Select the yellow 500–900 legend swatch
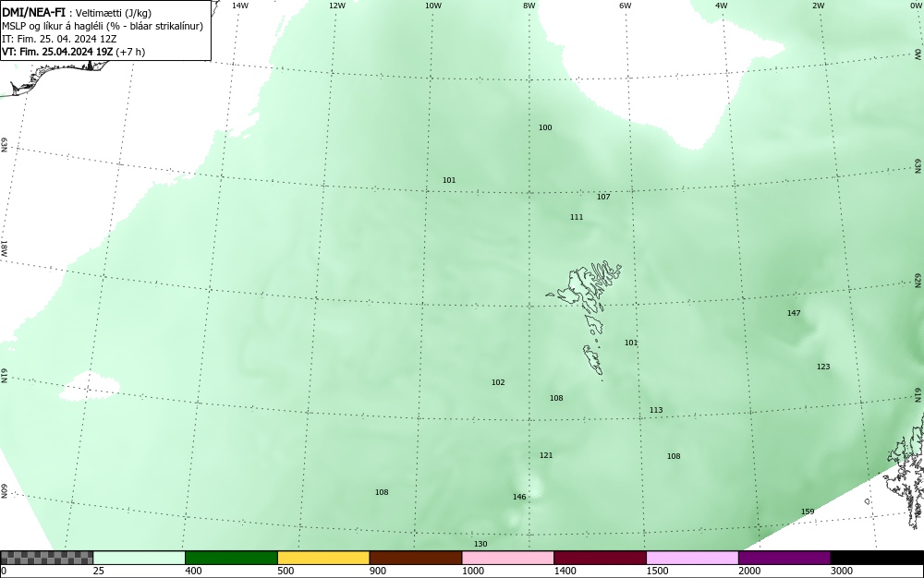Image resolution: width=924 pixels, height=578 pixels. (x=323, y=558)
